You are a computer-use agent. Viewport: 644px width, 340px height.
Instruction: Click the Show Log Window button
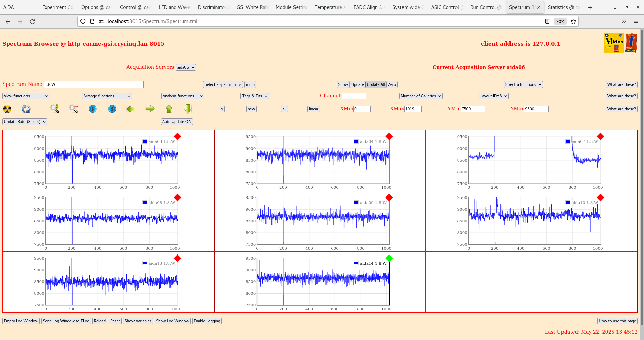click(x=172, y=321)
